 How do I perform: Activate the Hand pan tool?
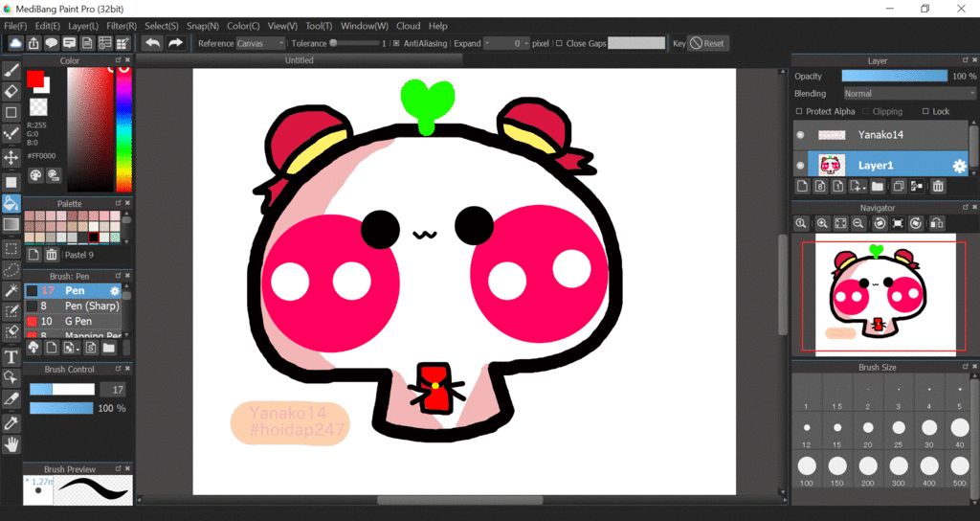click(11, 444)
